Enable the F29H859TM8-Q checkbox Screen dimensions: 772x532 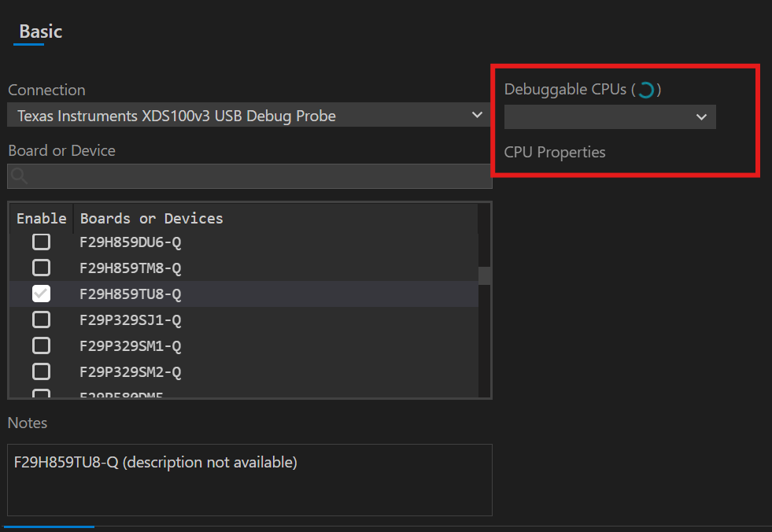coord(42,268)
